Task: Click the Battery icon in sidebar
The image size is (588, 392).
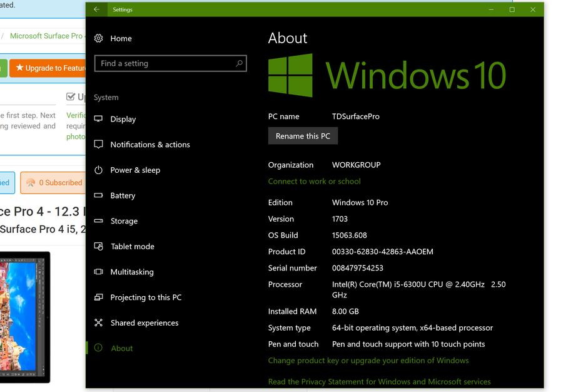Action: [x=98, y=195]
